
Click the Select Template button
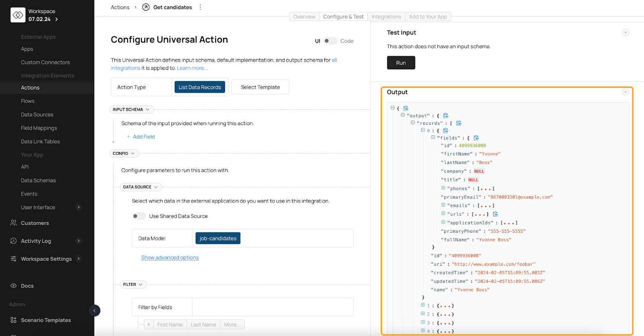[260, 87]
